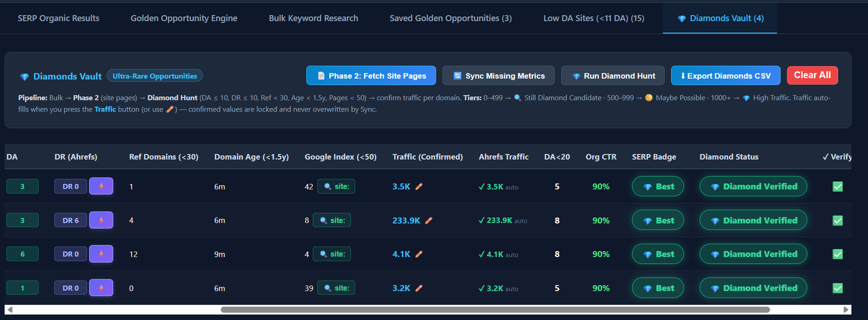Click Diamond Verified status in the 3.2K row
The image size is (868, 320).
pyautogui.click(x=753, y=288)
